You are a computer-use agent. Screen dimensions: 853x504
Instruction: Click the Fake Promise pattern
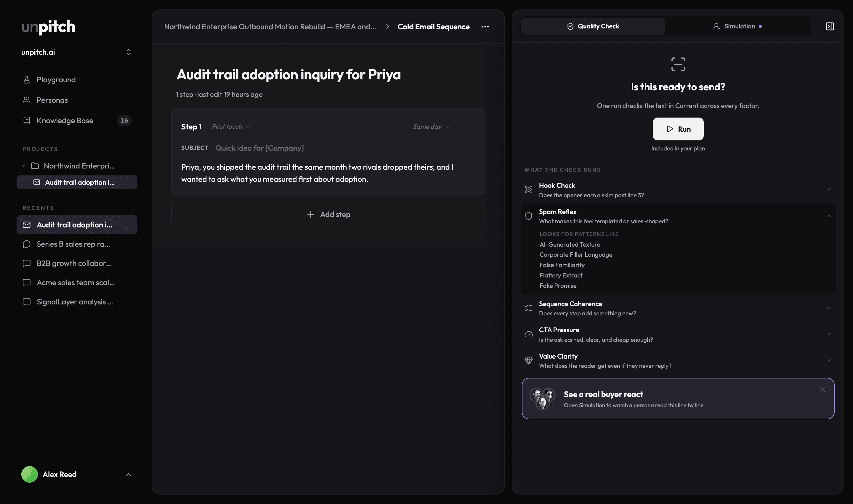coord(558,286)
